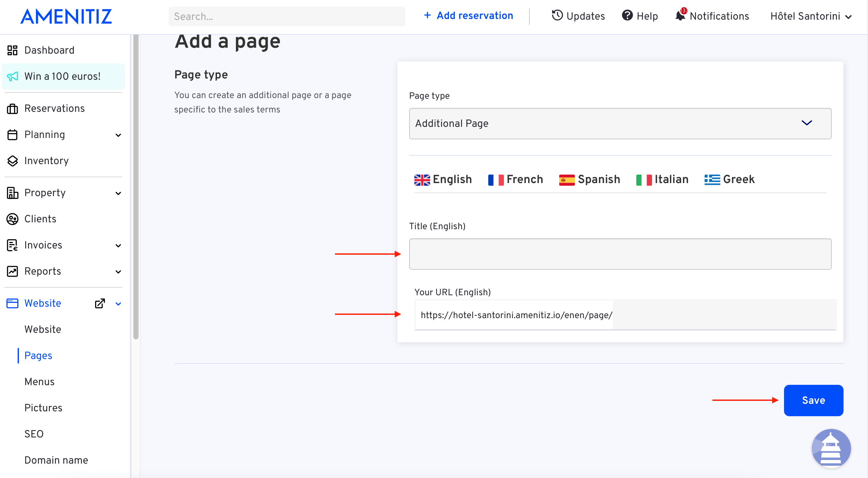
Task: Expand the Planning submenu chevron
Action: tap(118, 135)
